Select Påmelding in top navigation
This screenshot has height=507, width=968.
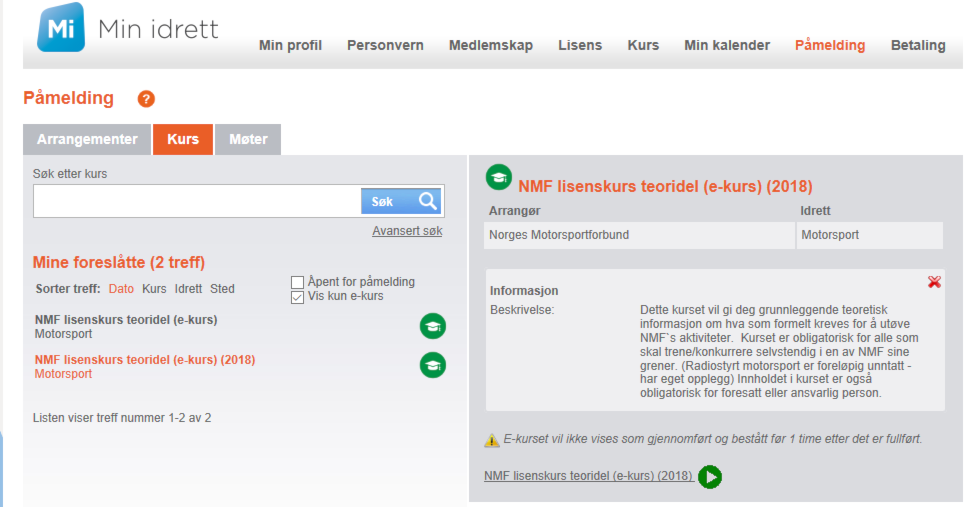(830, 45)
